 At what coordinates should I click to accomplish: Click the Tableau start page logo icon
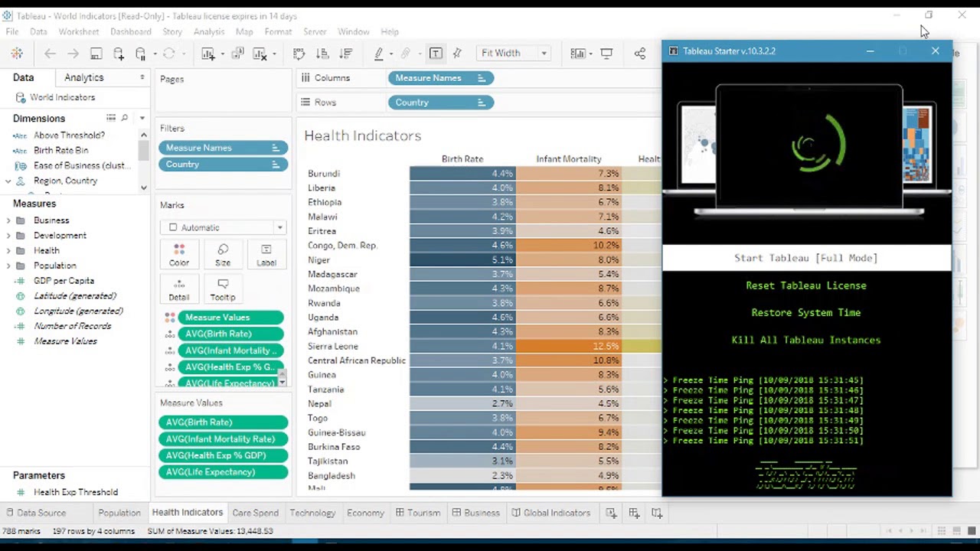click(17, 54)
